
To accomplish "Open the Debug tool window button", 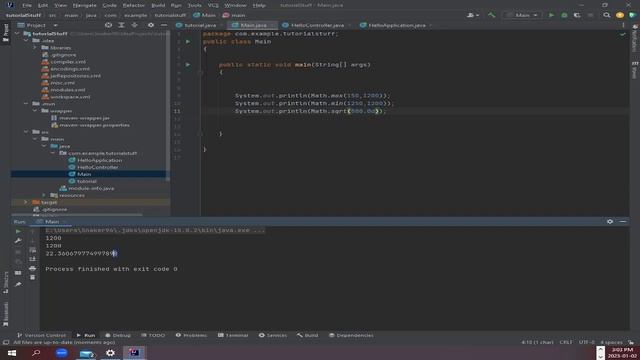I will click(118, 335).
